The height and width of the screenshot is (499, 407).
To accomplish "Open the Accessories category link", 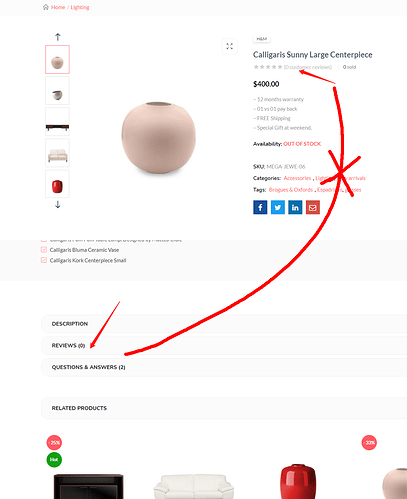I will coord(297,178).
